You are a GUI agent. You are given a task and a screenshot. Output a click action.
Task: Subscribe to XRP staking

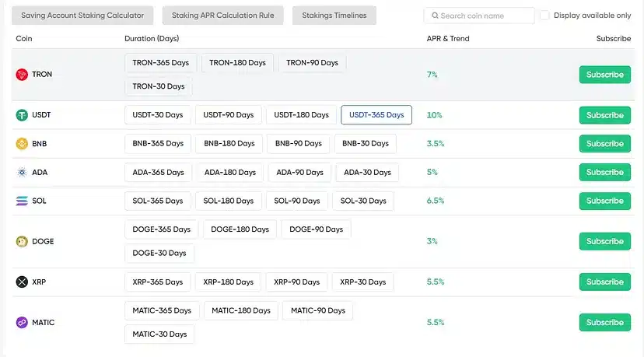tap(605, 282)
